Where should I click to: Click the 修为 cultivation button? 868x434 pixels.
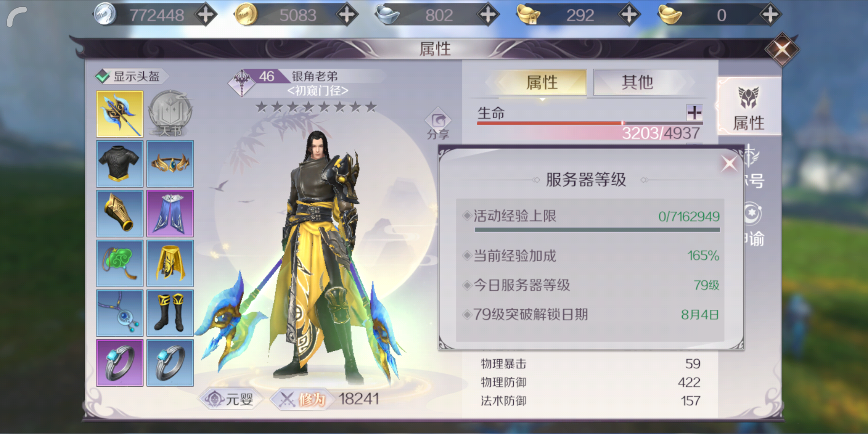coord(299,399)
